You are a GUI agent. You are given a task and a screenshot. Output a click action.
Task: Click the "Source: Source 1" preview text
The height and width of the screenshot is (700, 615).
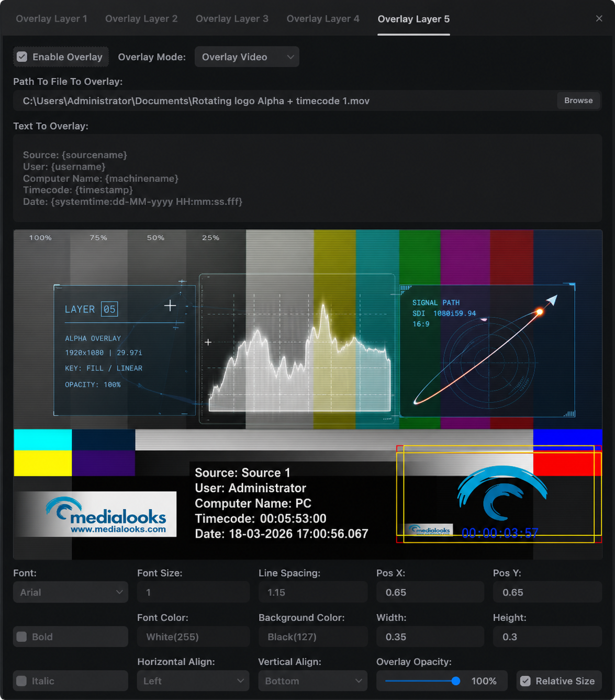tap(242, 473)
